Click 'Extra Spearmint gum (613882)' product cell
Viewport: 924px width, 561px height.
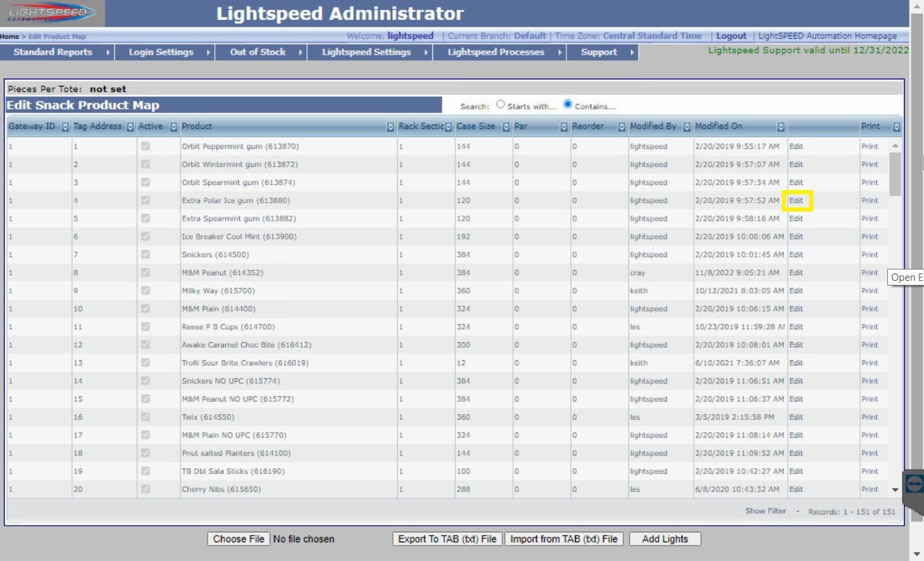coord(289,218)
